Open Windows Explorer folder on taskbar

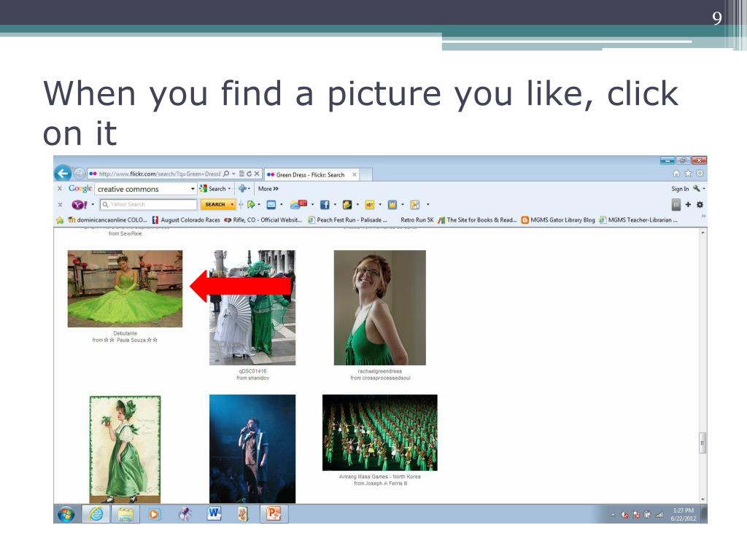click(125, 514)
